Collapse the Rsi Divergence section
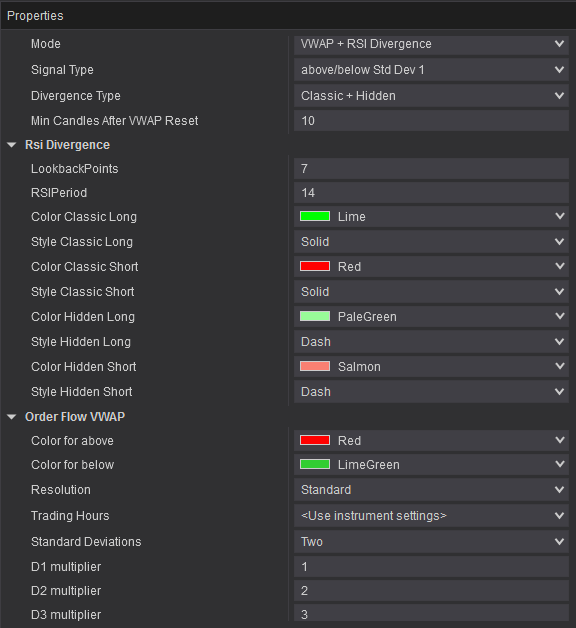This screenshot has height=628, width=576. pyautogui.click(x=12, y=145)
